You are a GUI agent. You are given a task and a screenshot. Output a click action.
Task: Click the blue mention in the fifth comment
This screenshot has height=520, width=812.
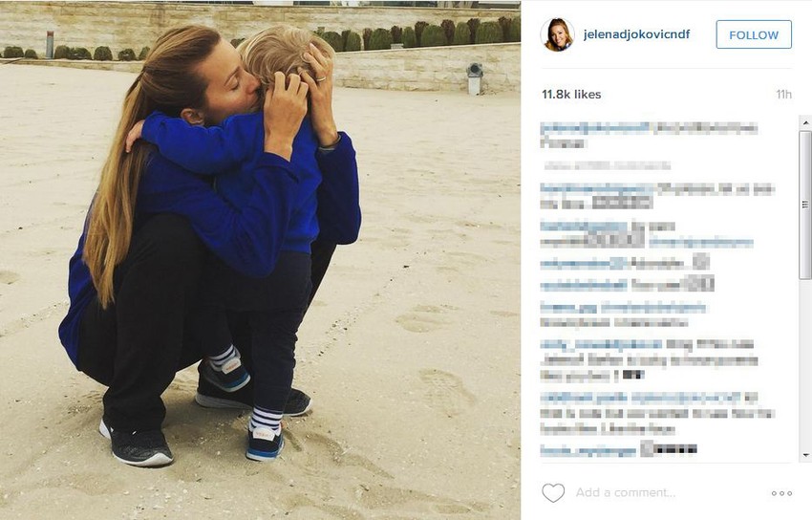point(653,308)
